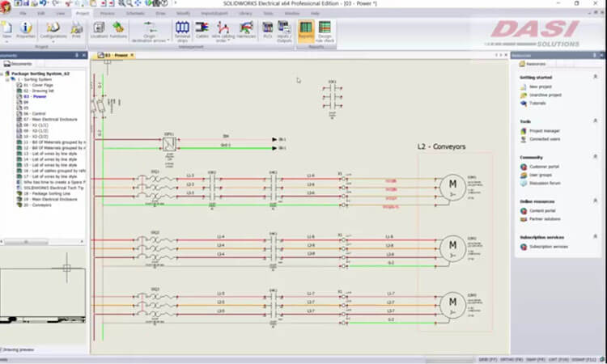This screenshot has width=607, height=364.
Task: Open project Properties from the ribbon
Action: click(x=25, y=31)
